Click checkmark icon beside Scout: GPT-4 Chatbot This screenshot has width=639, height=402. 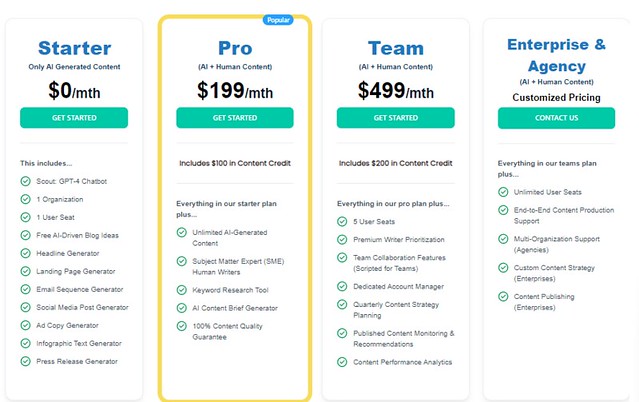click(25, 181)
